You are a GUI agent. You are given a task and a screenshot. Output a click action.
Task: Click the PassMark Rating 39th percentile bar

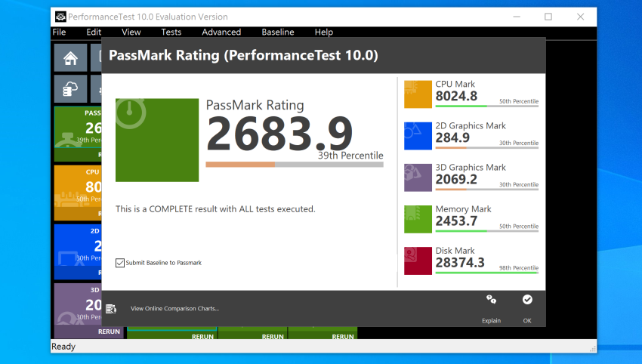click(x=295, y=165)
